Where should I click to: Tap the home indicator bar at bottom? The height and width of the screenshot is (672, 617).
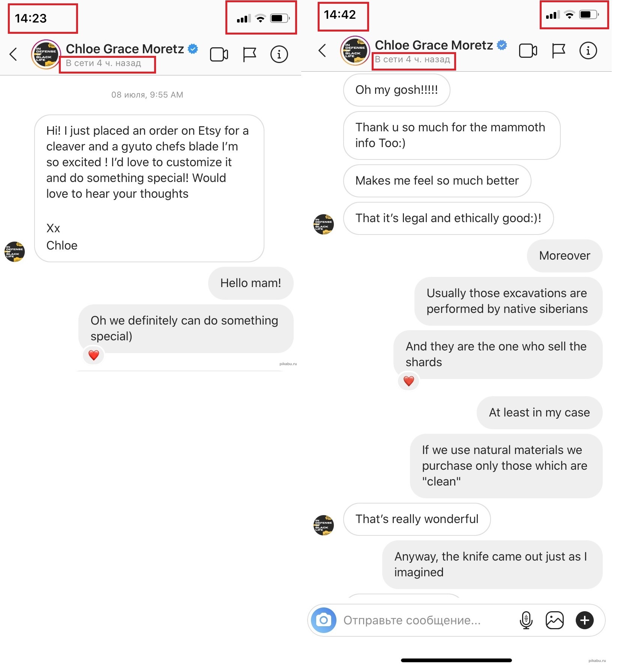[x=456, y=660]
